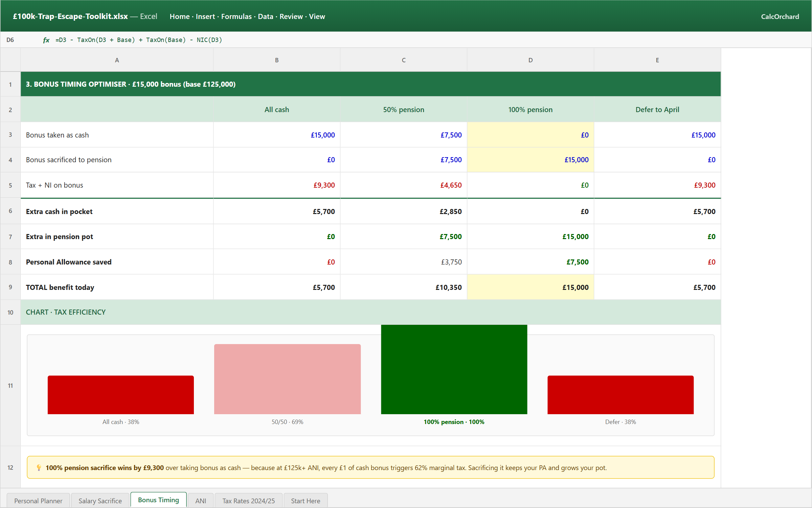Open the View menu
Image resolution: width=812 pixels, height=508 pixels.
pos(317,16)
